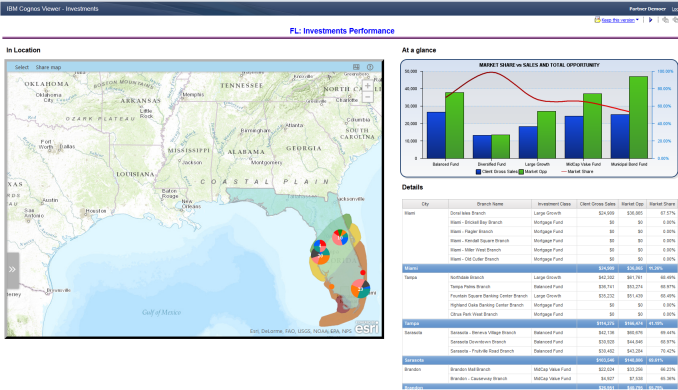Click the Sarasota subtotal row
678x390 pixels.
(x=540, y=360)
